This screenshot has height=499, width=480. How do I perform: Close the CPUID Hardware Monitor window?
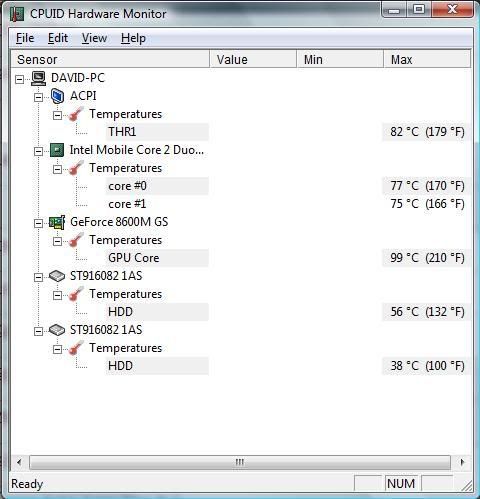click(452, 10)
